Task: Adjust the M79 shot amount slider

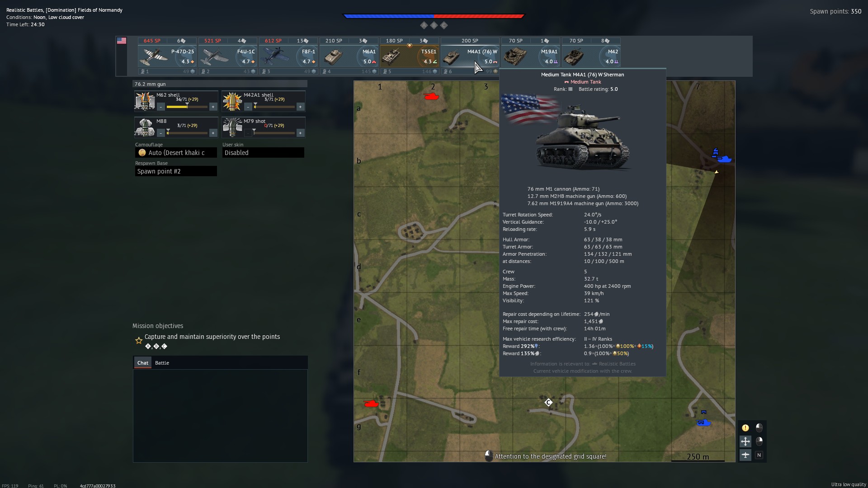Action: coord(274,133)
